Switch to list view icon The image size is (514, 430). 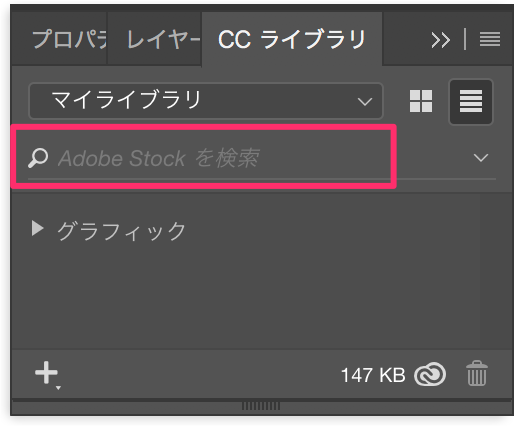point(471,101)
